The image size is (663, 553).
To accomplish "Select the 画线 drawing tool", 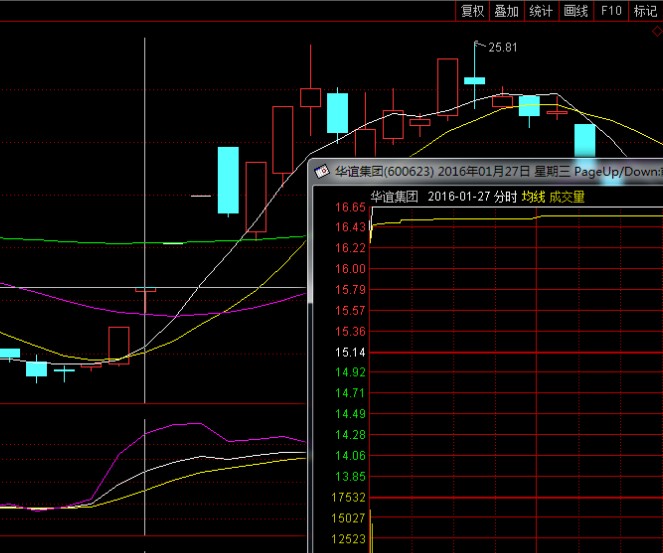I will click(576, 11).
